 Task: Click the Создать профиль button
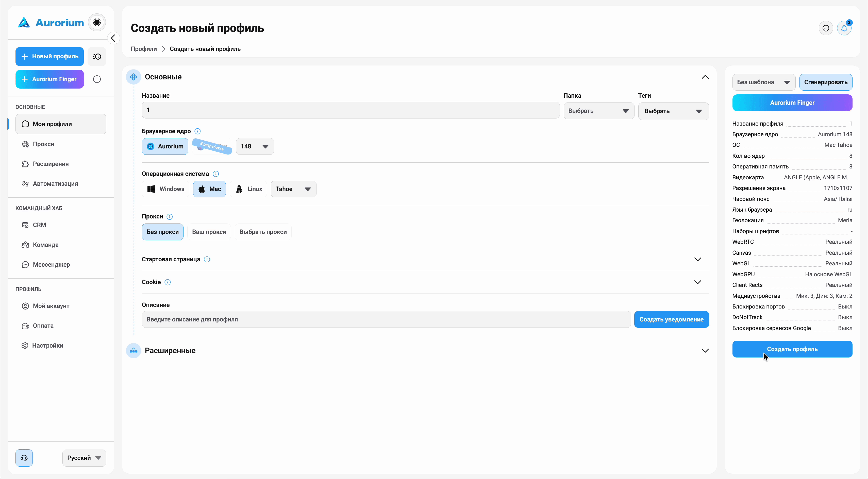tap(792, 349)
